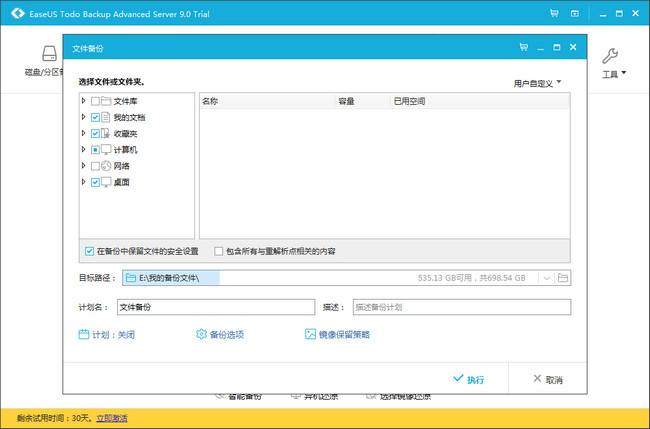Open the 工具 dropdown arrow
The image size is (650, 429).
click(623, 73)
